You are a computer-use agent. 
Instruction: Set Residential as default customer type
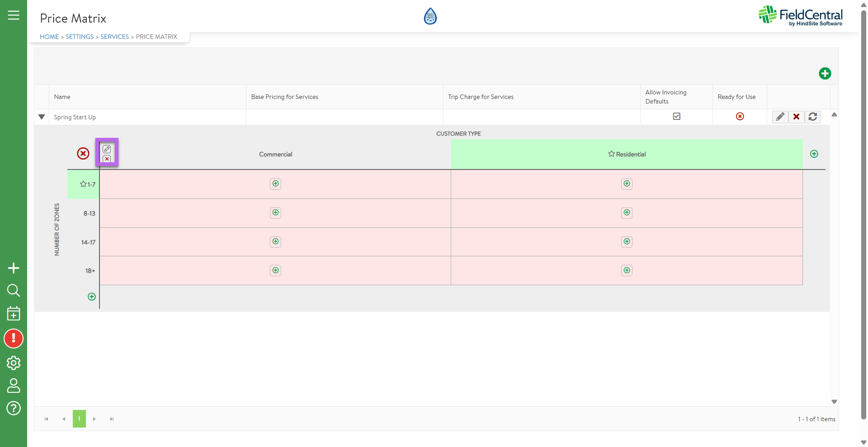click(612, 154)
